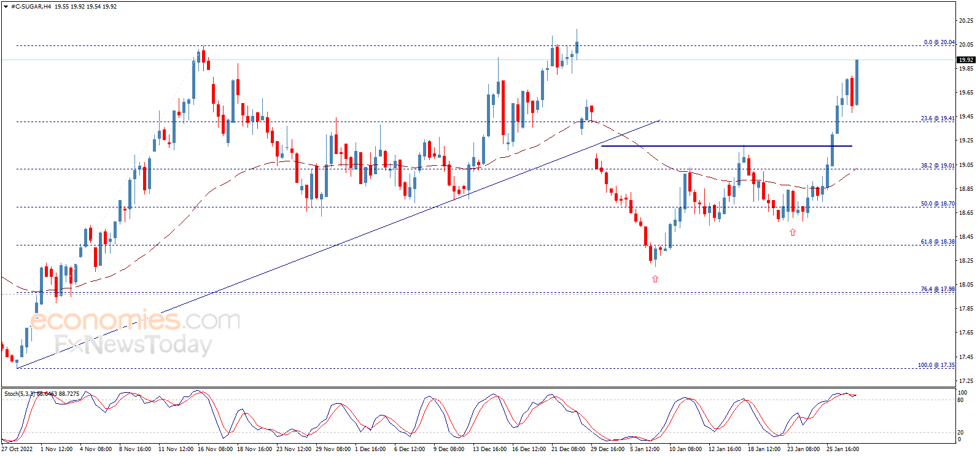This screenshot has height=456, width=980.
Task: Select the 100.0 @ 17.35 Fibonacci label
Action: click(x=936, y=365)
